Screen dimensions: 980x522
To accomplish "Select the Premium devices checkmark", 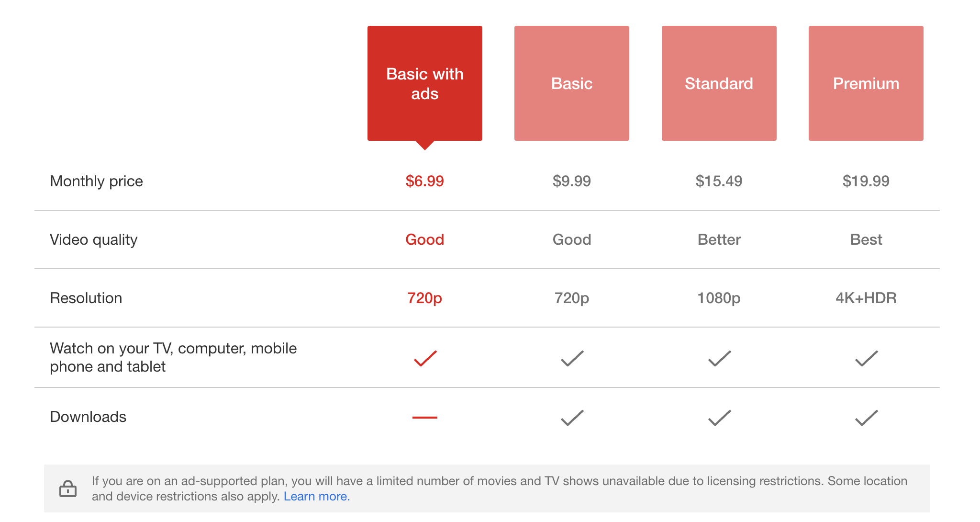I will click(x=866, y=357).
